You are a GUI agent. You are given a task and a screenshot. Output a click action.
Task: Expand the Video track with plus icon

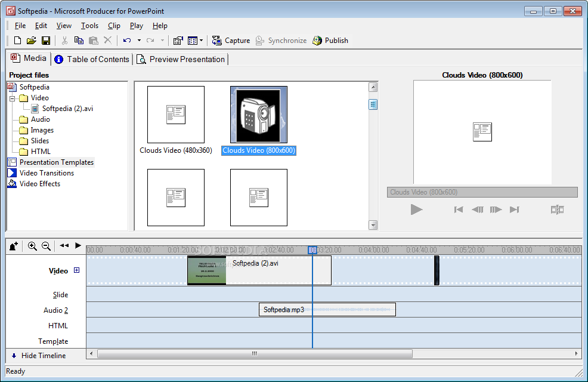coord(76,270)
